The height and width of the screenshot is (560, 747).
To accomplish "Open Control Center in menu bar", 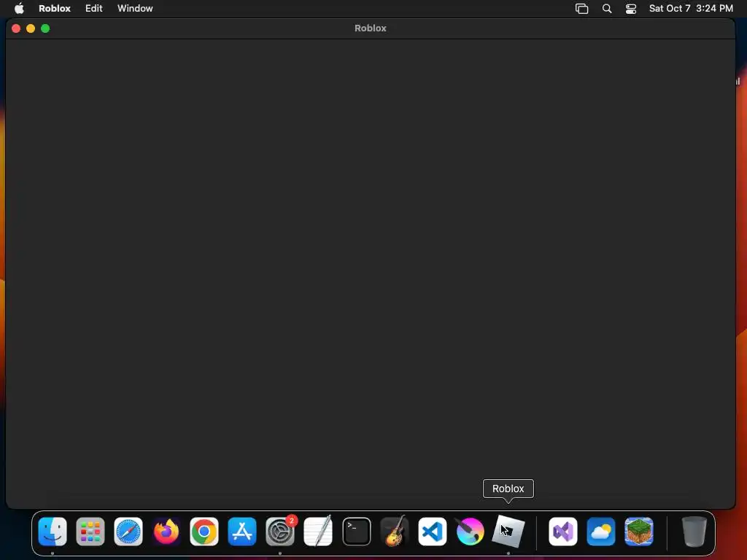I will click(x=631, y=9).
